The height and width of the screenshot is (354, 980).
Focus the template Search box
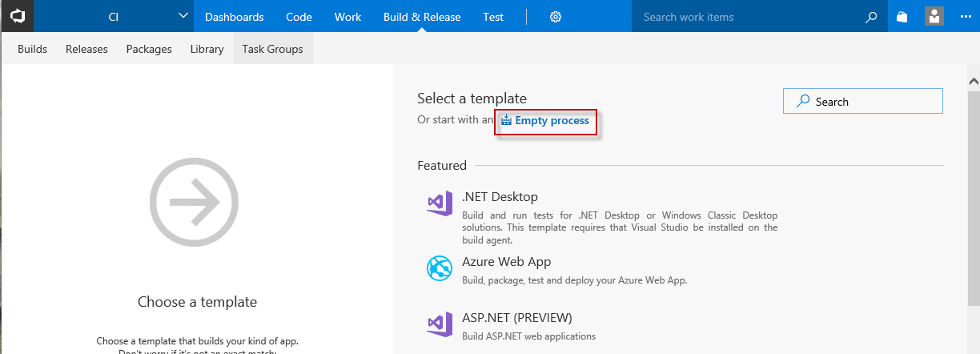click(863, 101)
